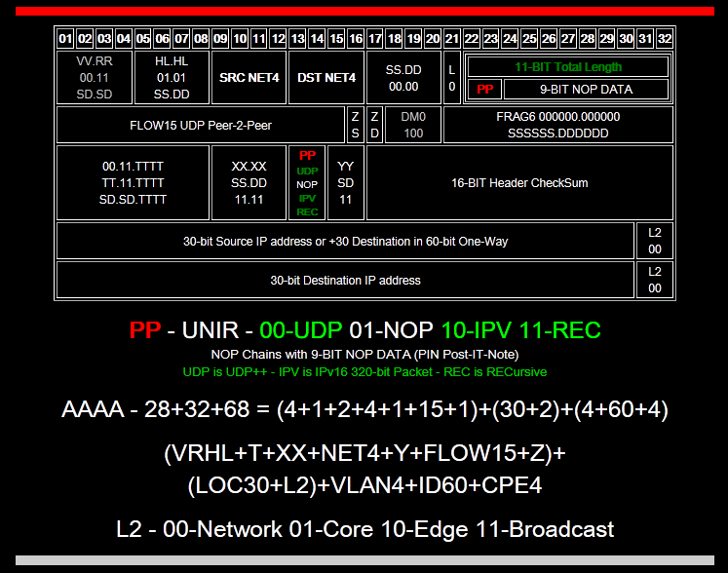Click the PP - UNIR legend heading
This screenshot has height=573, width=728.
(364, 330)
